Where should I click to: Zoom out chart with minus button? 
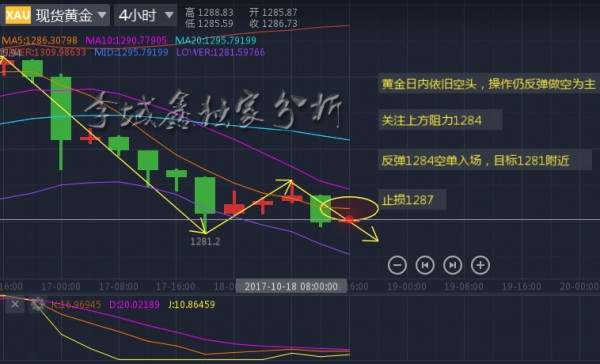coord(397,265)
